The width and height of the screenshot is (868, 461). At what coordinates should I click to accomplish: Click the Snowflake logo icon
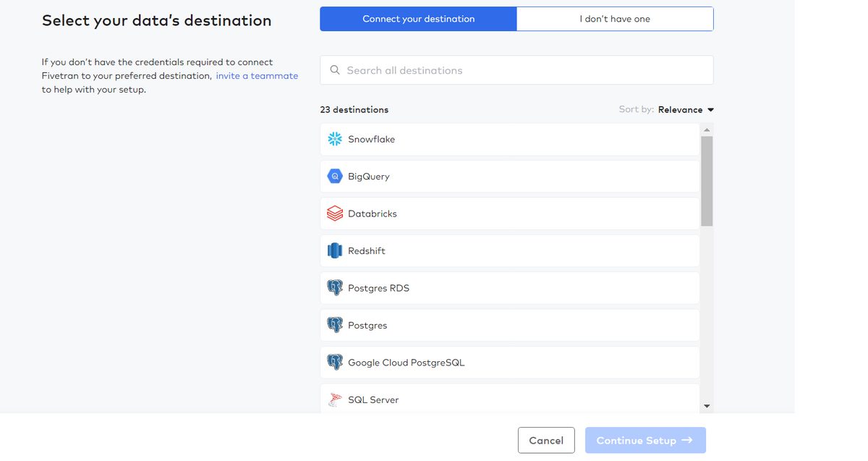tap(334, 139)
